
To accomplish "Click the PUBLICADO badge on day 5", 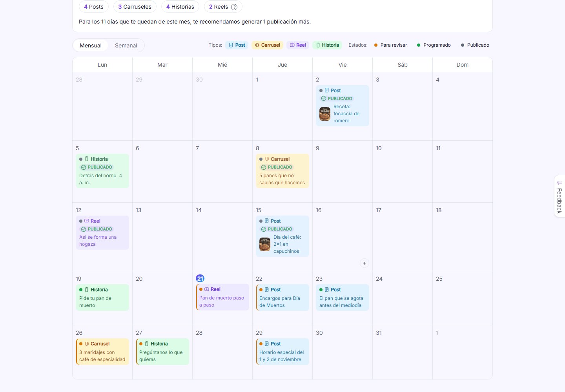I will [97, 167].
